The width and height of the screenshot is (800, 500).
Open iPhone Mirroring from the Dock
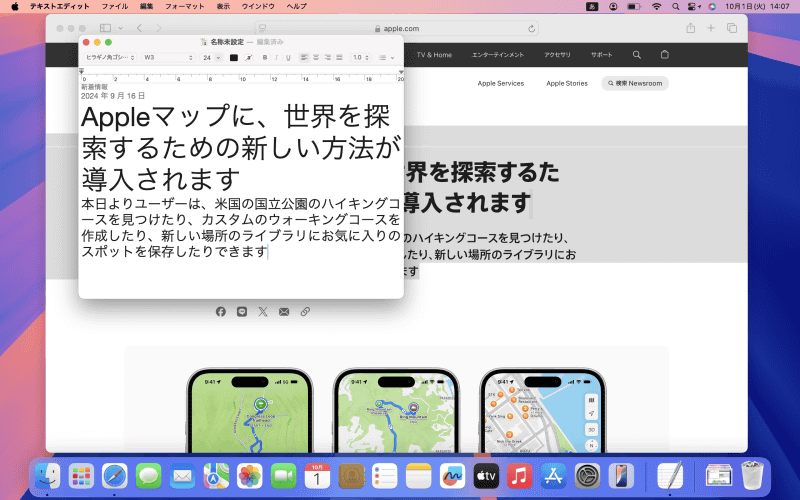621,477
